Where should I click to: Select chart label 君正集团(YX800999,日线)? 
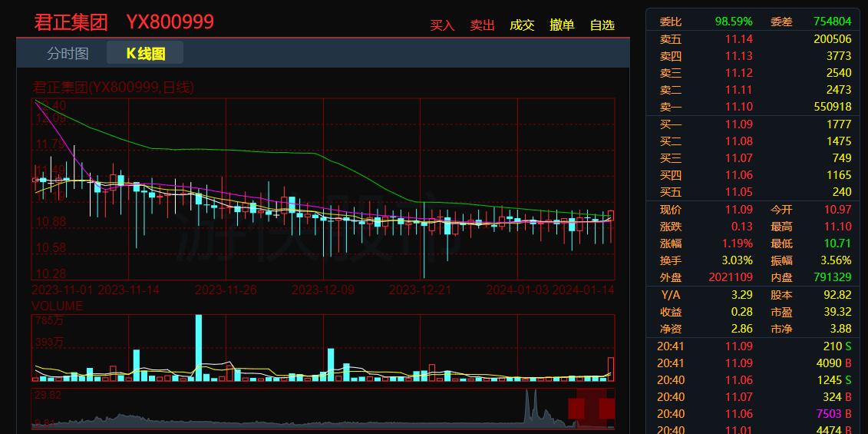114,88
